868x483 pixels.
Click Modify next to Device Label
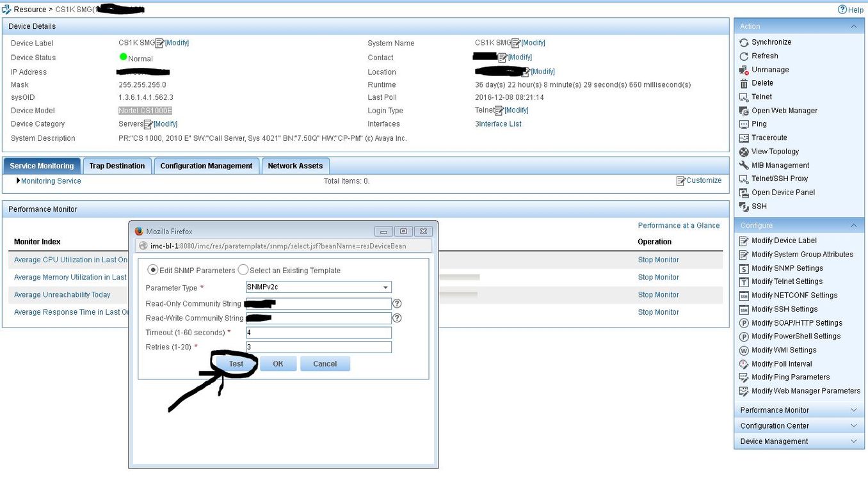click(177, 43)
